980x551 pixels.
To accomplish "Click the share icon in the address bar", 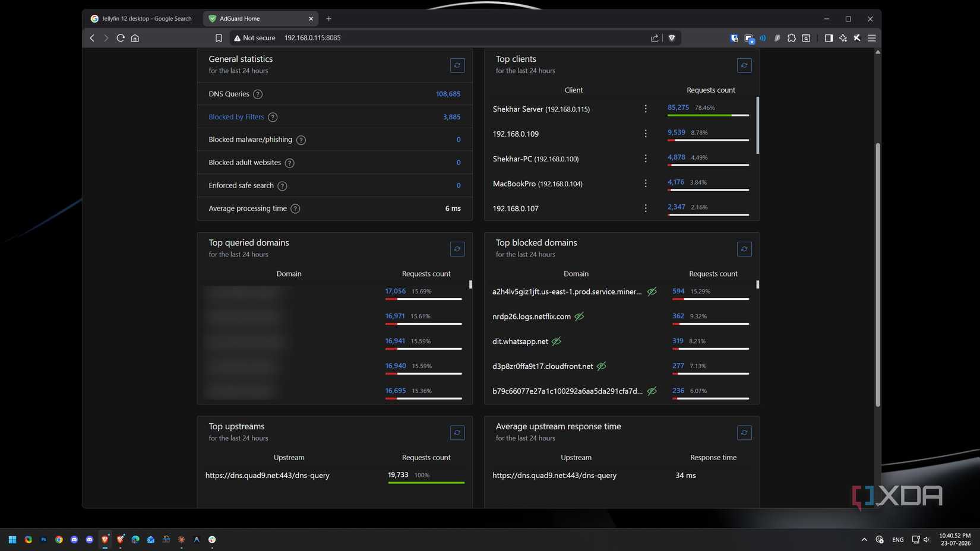I will click(x=655, y=38).
